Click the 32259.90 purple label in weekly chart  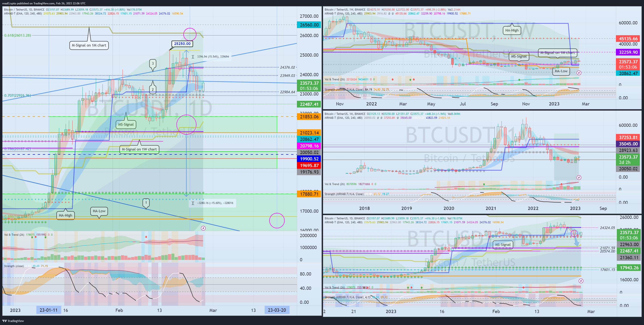[628, 52]
